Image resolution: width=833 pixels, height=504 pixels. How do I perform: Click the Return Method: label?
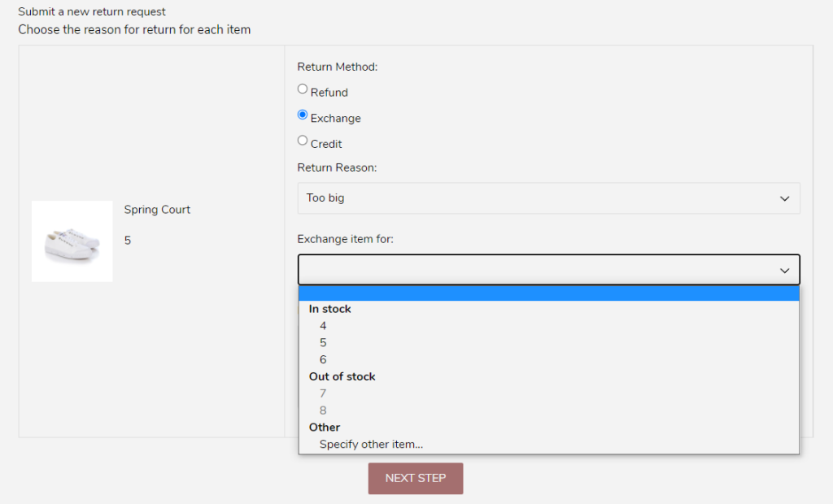point(338,67)
